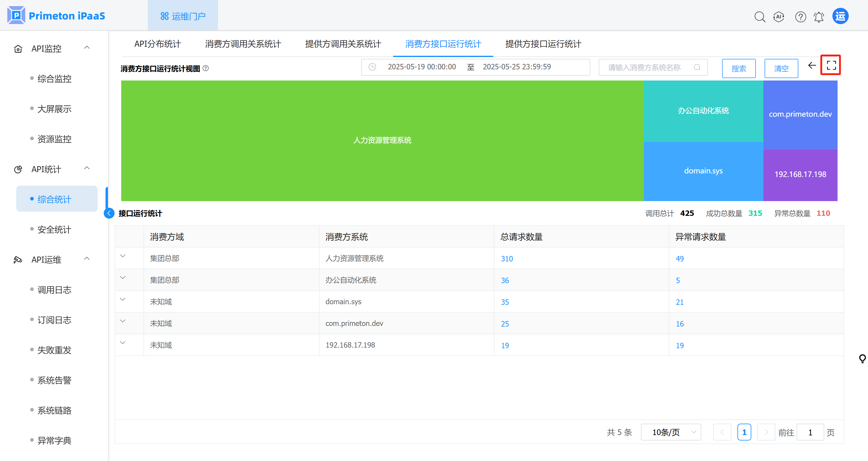Expand the 人力资源管理系统 table row
The image size is (868, 461).
(x=123, y=257)
